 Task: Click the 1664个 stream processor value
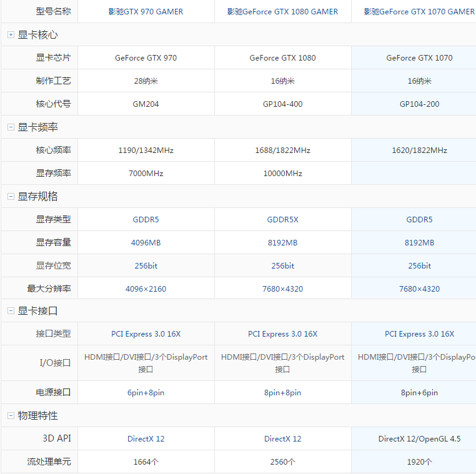(x=146, y=462)
